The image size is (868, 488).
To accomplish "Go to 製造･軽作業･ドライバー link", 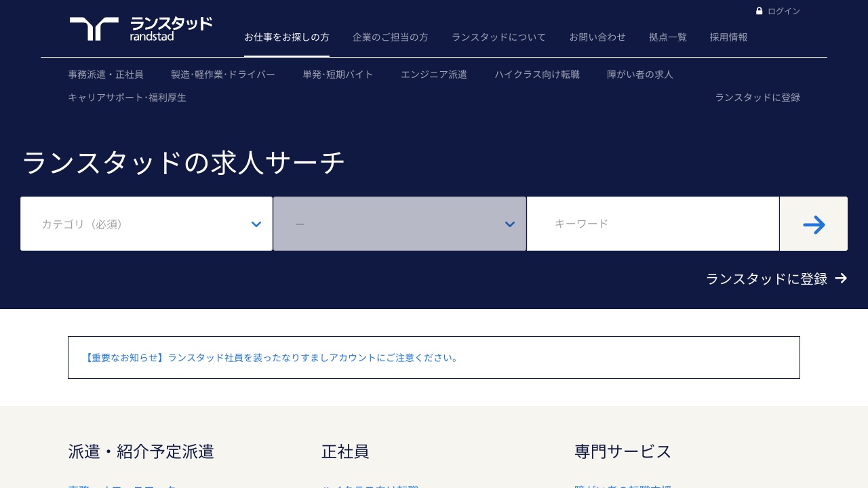I will (x=223, y=75).
